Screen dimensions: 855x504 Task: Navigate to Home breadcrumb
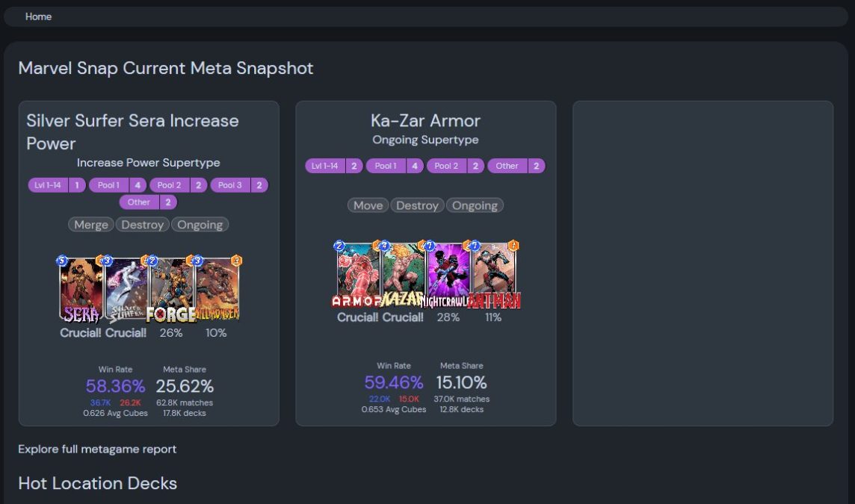(38, 16)
